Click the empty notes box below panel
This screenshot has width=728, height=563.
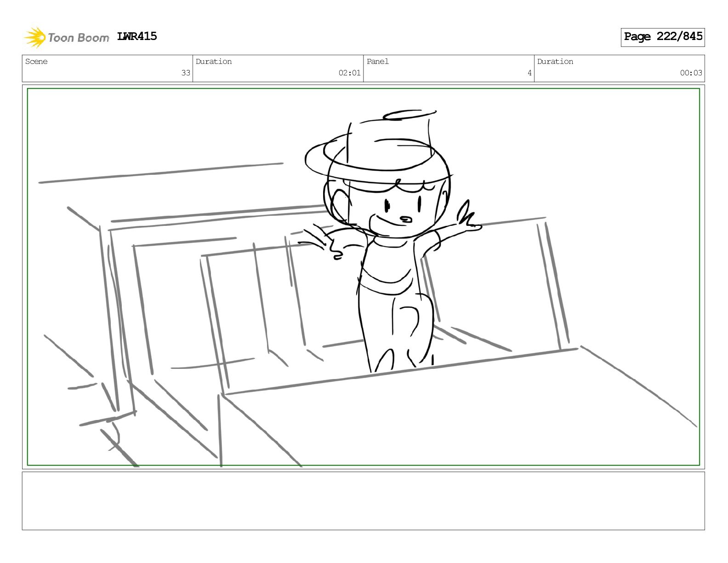(363, 501)
